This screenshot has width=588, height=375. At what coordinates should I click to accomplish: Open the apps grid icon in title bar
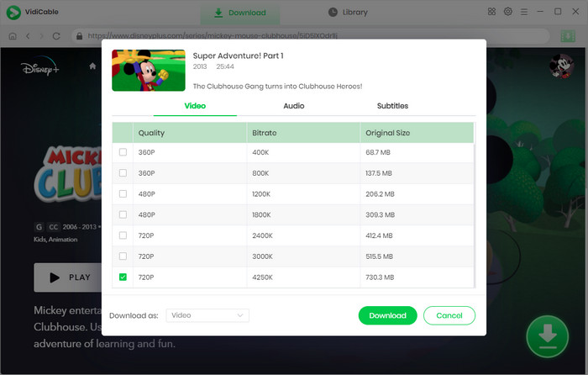[x=491, y=12]
